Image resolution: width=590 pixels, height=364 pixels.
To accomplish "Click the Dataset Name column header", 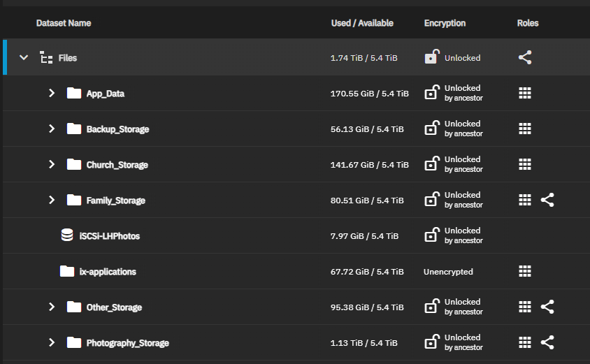I will pos(64,23).
